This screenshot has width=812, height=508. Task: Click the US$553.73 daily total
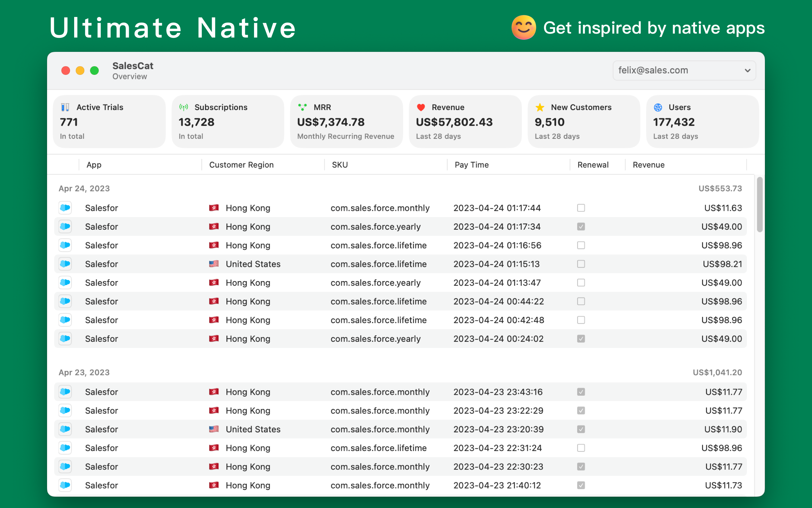click(720, 189)
